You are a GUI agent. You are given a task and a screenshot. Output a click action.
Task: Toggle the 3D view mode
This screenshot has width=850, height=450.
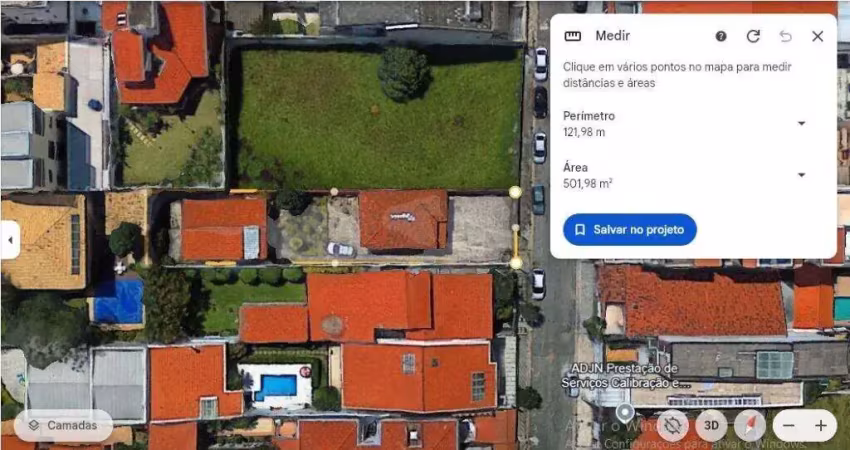click(711, 425)
